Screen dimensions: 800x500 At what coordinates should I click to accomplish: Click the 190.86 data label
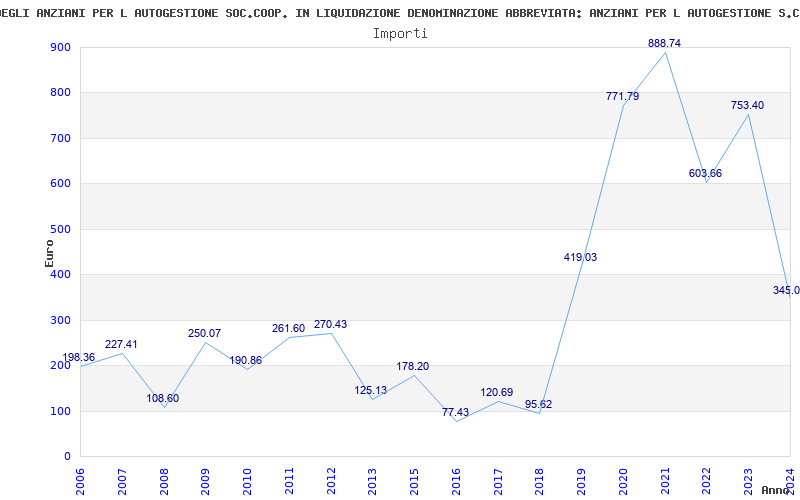[245, 361]
